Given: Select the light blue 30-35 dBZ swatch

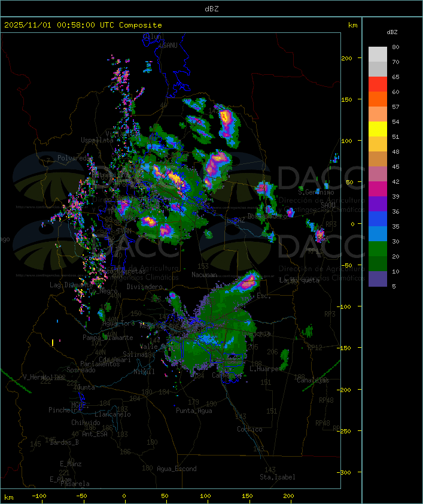Looking at the screenshot, I should click(x=378, y=234).
